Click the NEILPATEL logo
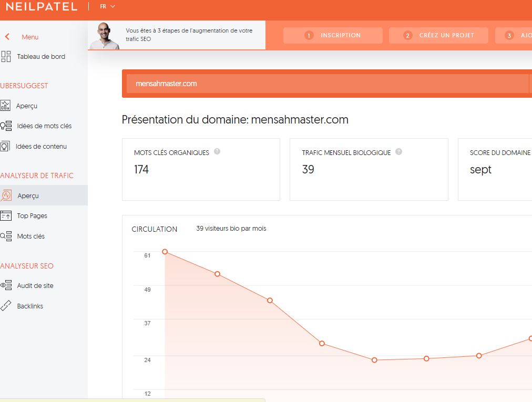 coord(42,6)
